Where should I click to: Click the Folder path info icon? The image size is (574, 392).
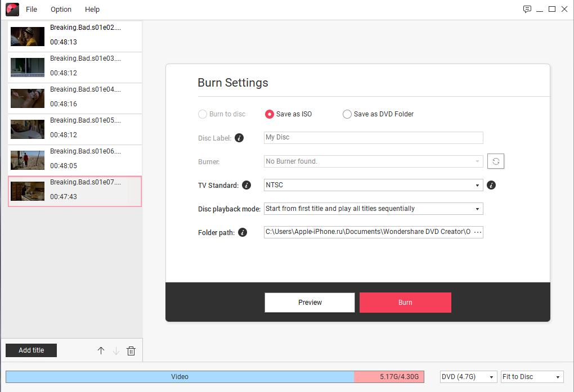pyautogui.click(x=243, y=232)
